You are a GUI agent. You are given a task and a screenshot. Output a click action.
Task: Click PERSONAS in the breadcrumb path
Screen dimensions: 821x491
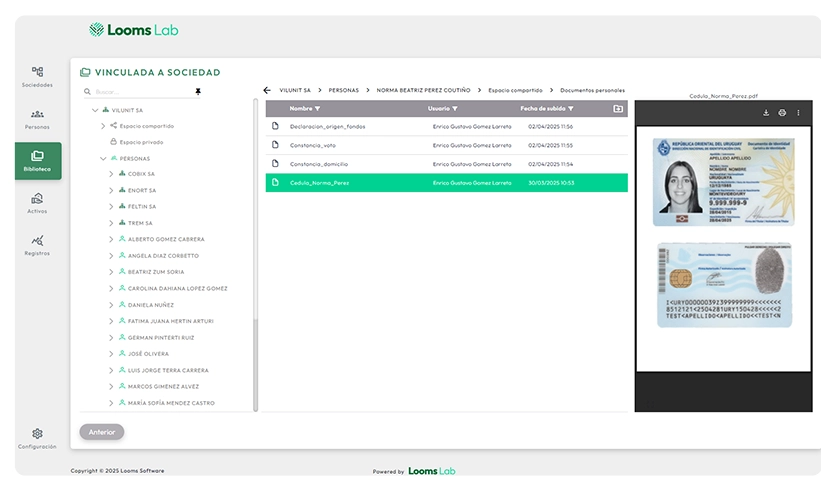pyautogui.click(x=343, y=90)
